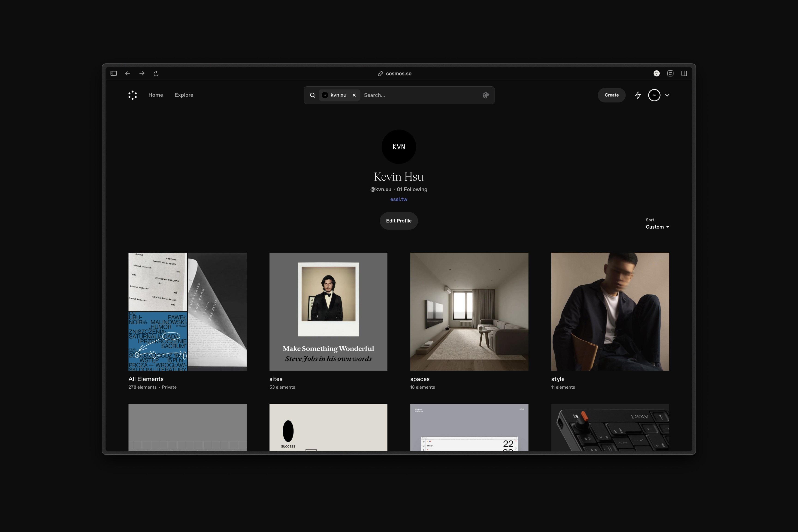This screenshot has height=532, width=798.
Task: Go forward with the right arrow
Action: tap(142, 73)
